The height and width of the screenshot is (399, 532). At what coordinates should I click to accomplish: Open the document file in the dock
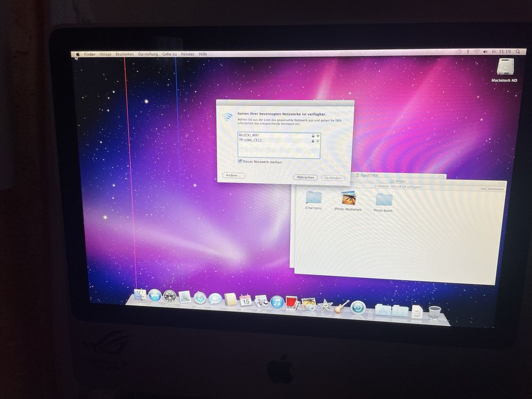coord(417,312)
